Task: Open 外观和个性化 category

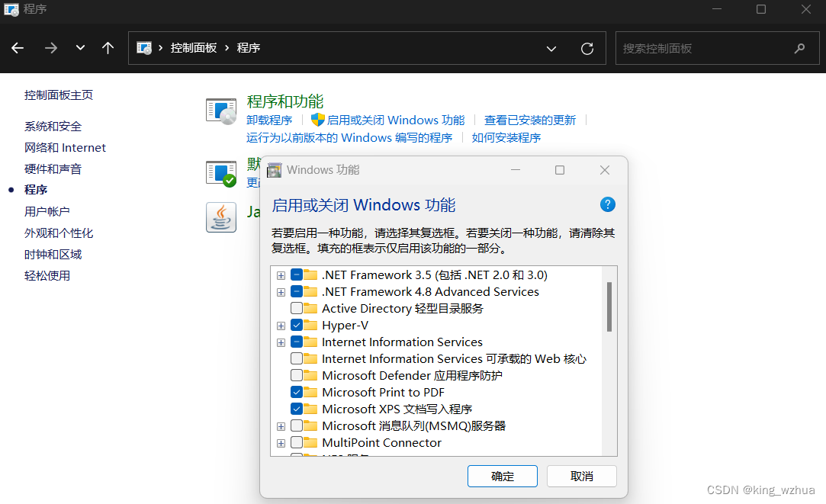Action: (x=59, y=233)
